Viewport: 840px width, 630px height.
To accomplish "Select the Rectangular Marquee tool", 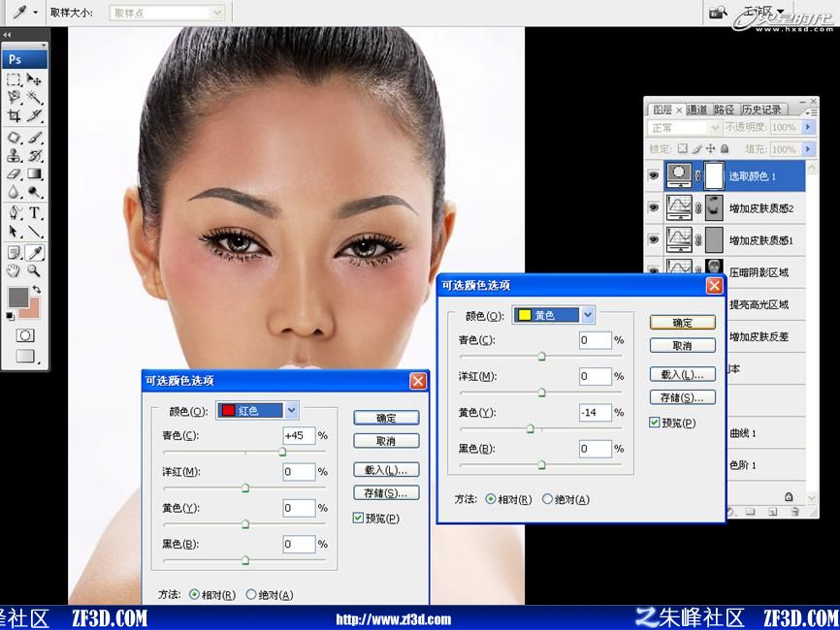I will pos(14,80).
